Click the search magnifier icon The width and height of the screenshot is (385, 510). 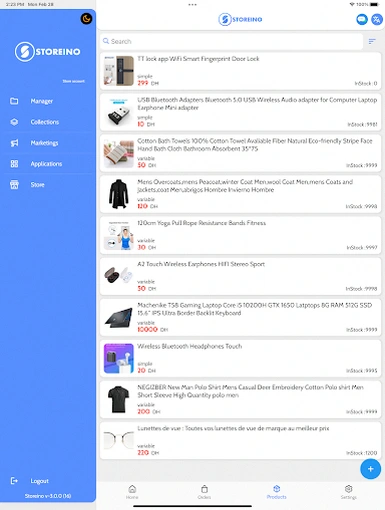[x=106, y=41]
